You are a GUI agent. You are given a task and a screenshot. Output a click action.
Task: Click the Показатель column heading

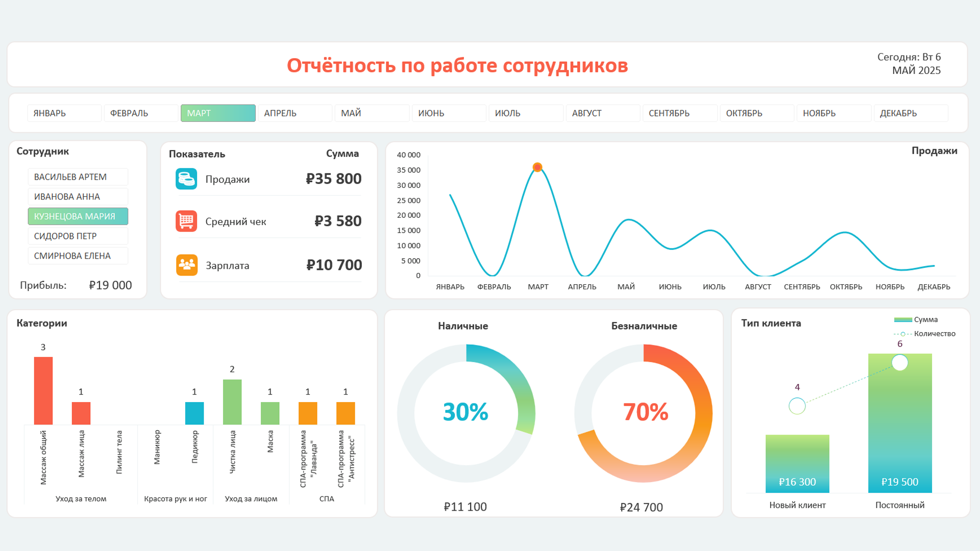[197, 154]
